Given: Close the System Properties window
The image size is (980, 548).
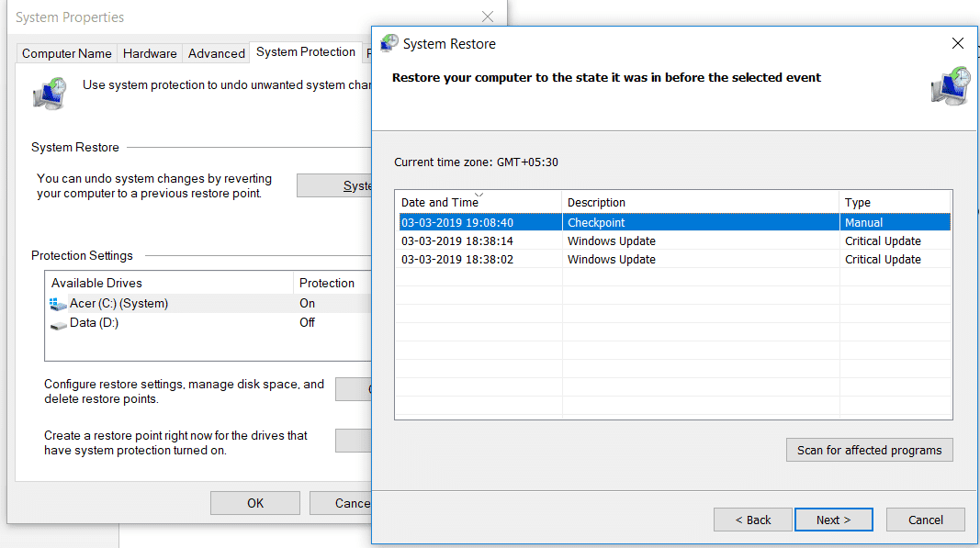Looking at the screenshot, I should tap(488, 17).
